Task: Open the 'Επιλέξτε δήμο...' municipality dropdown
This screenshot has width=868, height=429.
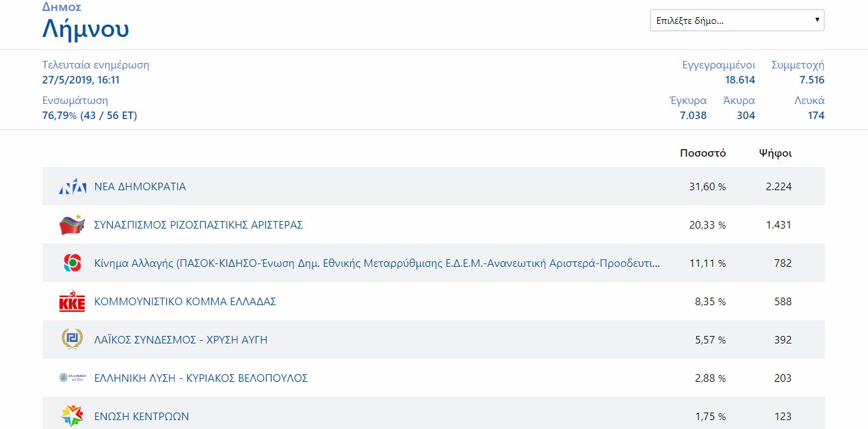Action: coord(732,21)
